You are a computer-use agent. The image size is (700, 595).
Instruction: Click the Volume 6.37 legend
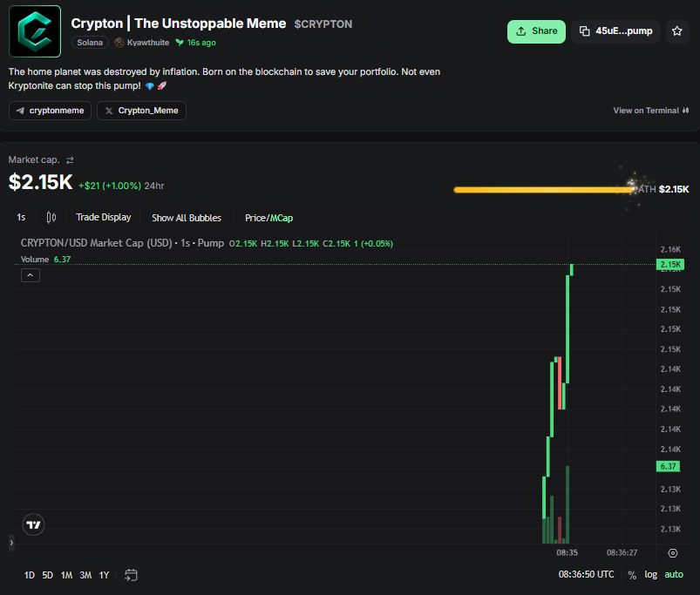[45, 259]
